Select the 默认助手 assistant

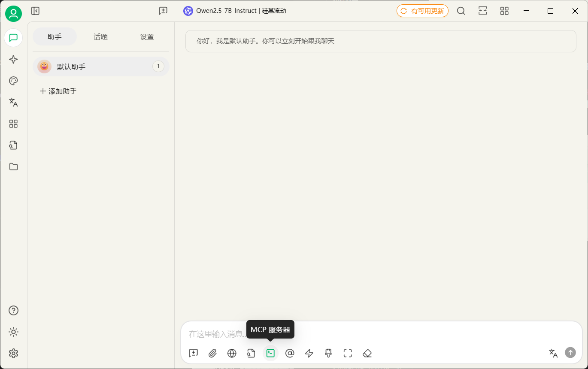(x=101, y=67)
